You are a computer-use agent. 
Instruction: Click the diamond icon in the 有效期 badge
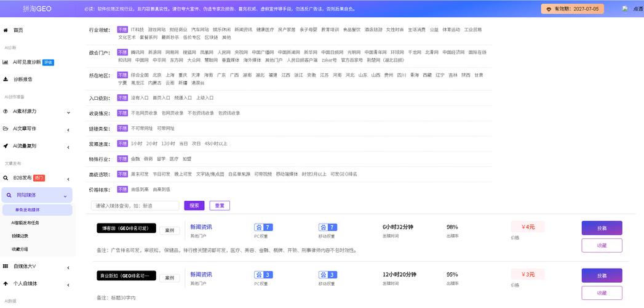tap(549, 9)
